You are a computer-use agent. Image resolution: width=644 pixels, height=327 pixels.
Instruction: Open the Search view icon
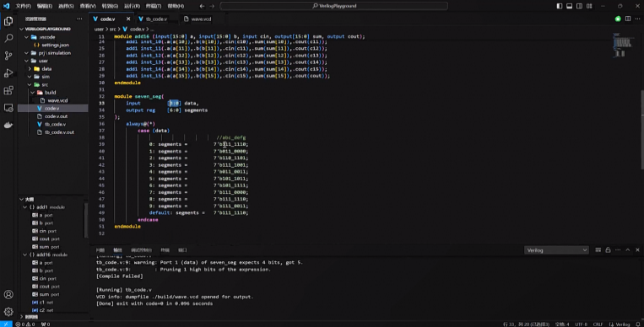[x=8, y=38]
